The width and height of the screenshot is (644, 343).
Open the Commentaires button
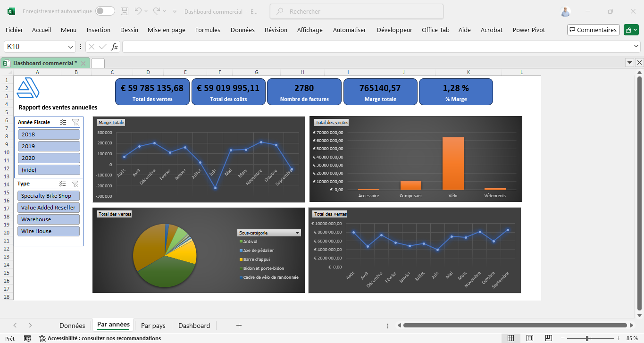(x=593, y=30)
